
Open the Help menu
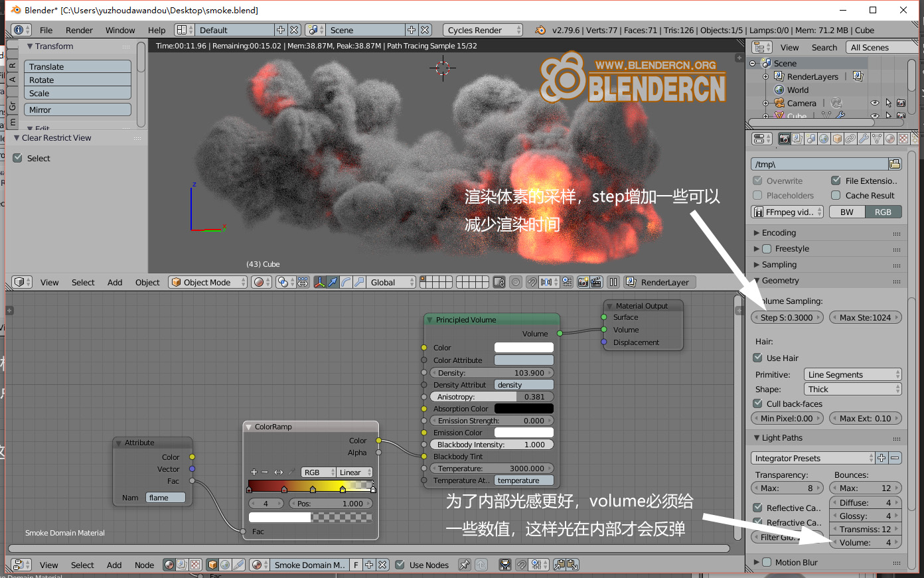pyautogui.click(x=157, y=30)
